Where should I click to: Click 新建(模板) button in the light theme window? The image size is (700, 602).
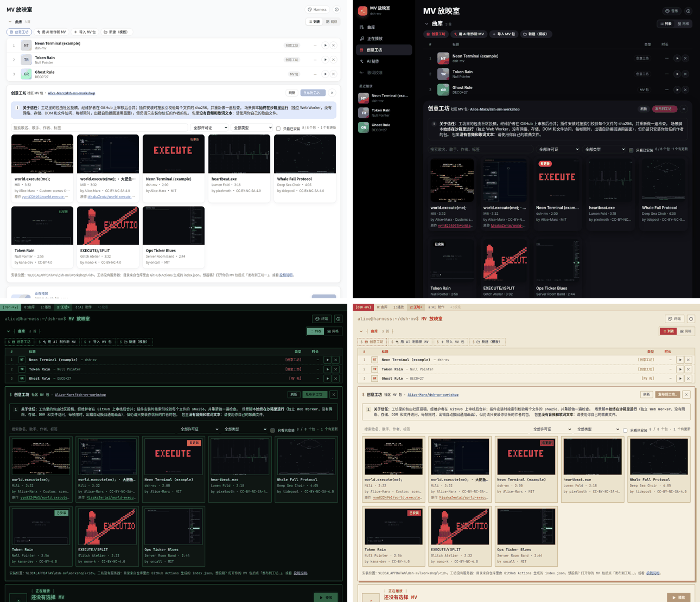coord(116,32)
